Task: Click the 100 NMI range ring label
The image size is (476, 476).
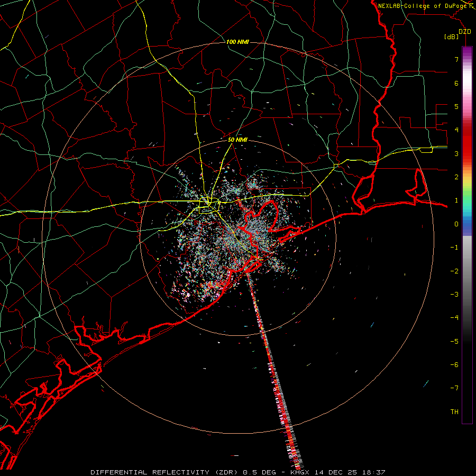Action: tap(237, 42)
